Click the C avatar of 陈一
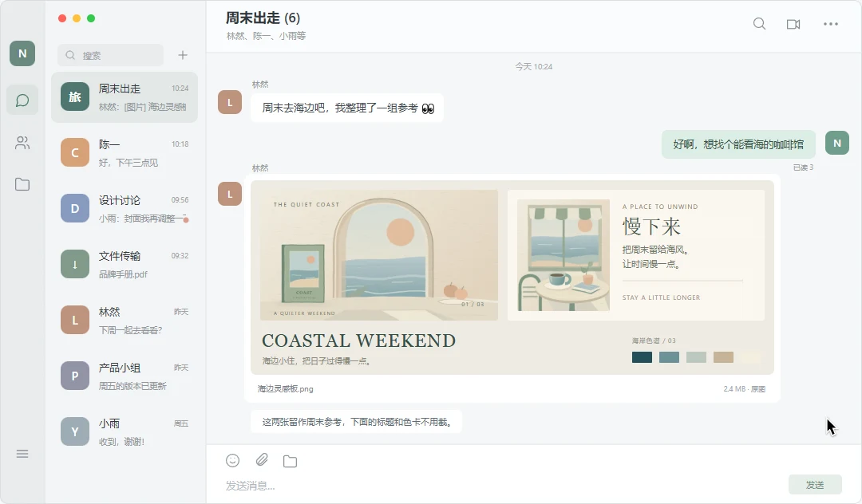This screenshot has height=504, width=862. coord(75,153)
